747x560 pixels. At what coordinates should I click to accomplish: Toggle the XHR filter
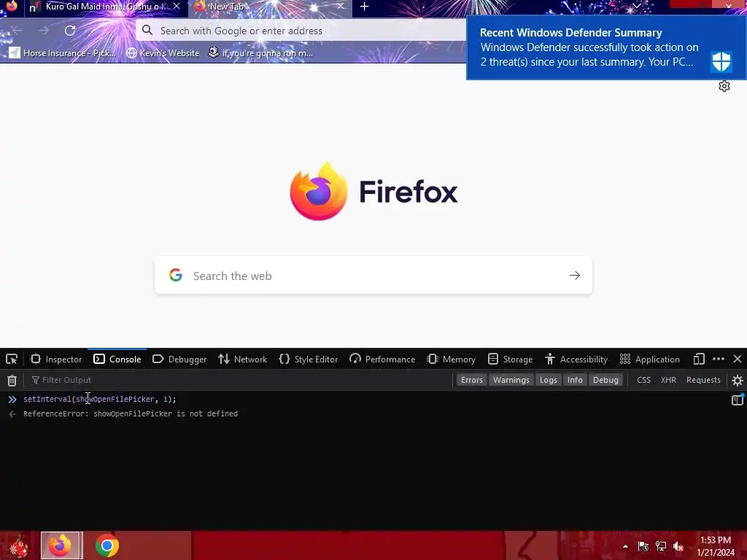668,380
